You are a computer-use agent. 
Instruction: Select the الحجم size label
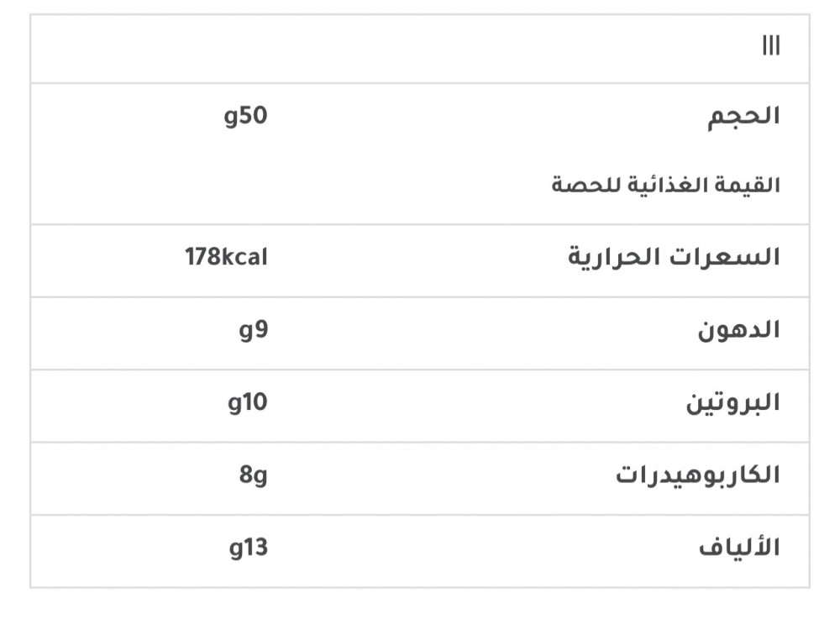744,116
